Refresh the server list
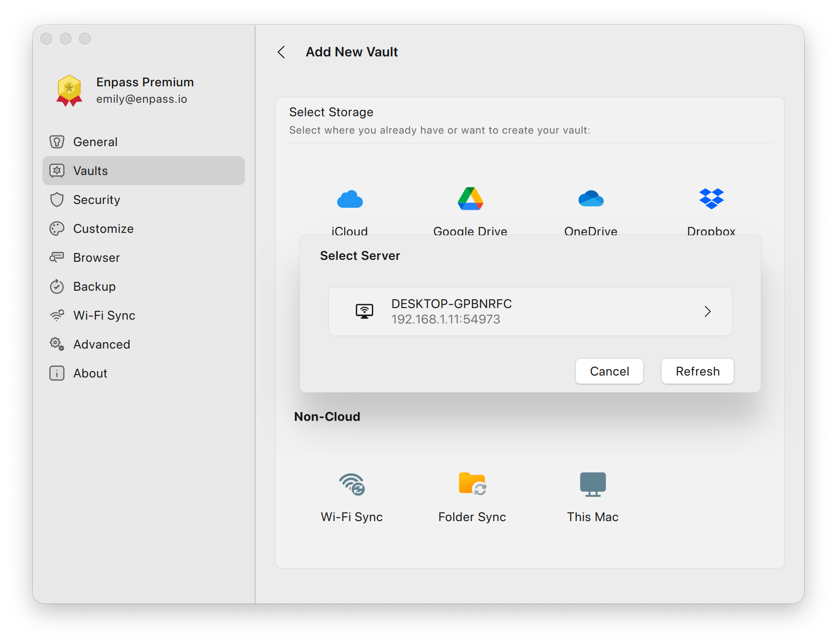 point(698,371)
